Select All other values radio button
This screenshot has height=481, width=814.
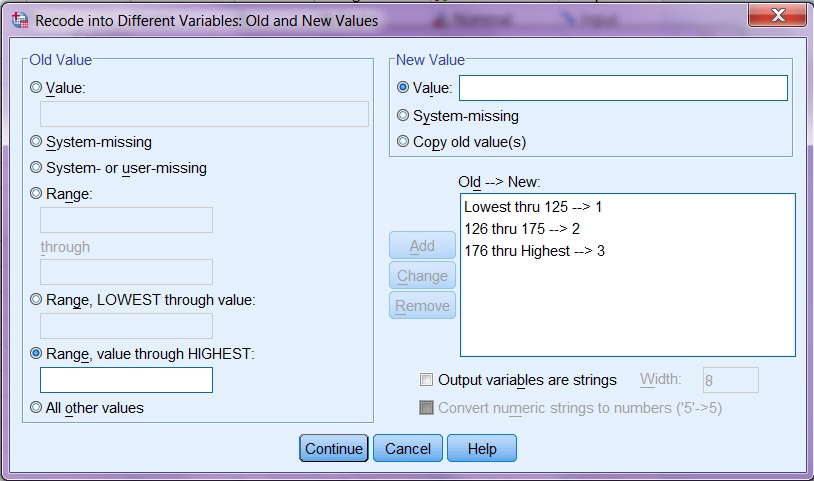[37, 408]
